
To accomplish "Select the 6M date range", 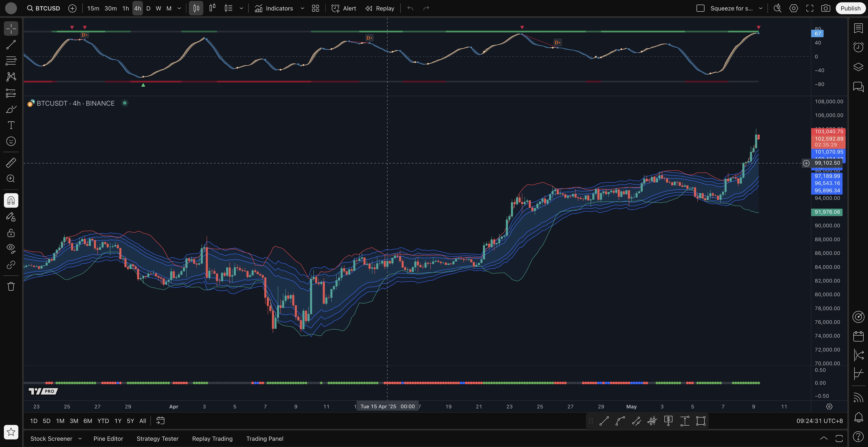I will click(88, 421).
